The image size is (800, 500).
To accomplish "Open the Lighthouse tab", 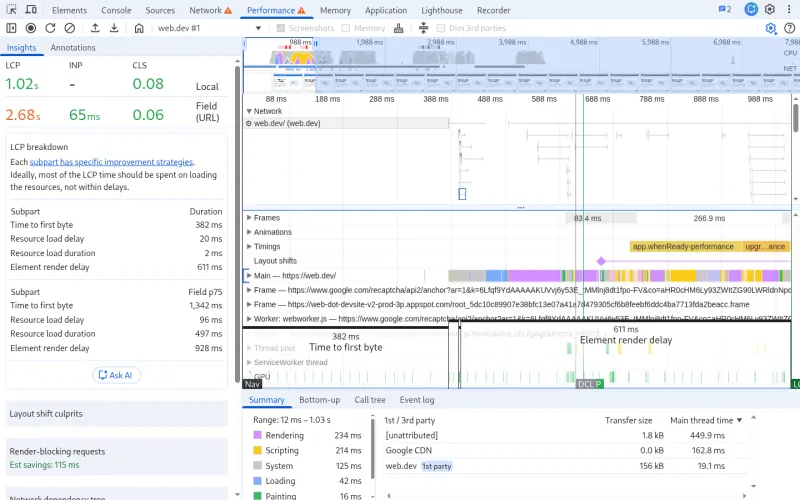I will point(441,10).
